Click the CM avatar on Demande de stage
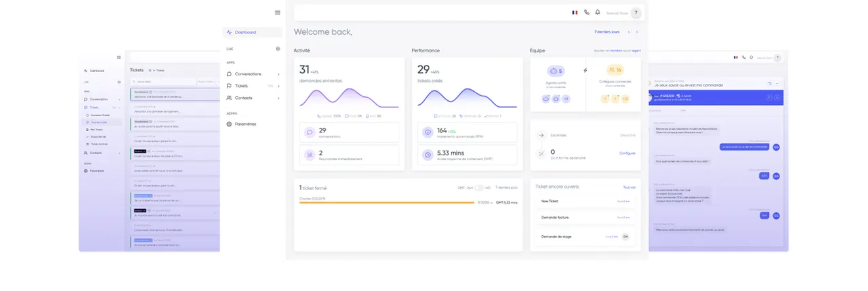 pyautogui.click(x=625, y=237)
